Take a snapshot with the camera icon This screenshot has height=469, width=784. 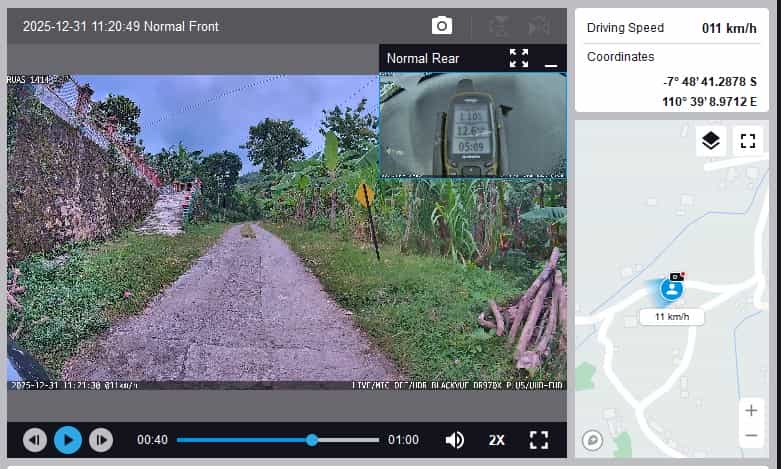tap(441, 26)
